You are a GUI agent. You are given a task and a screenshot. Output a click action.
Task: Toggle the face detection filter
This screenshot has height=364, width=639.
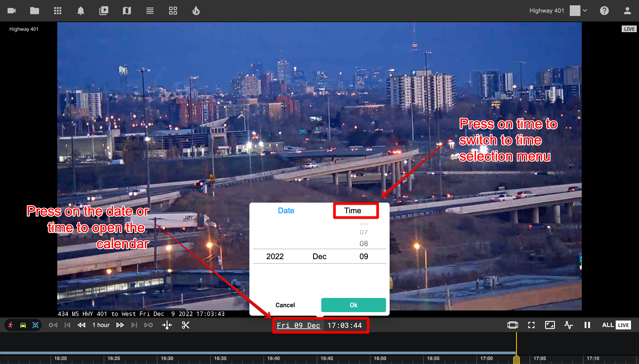click(x=35, y=325)
